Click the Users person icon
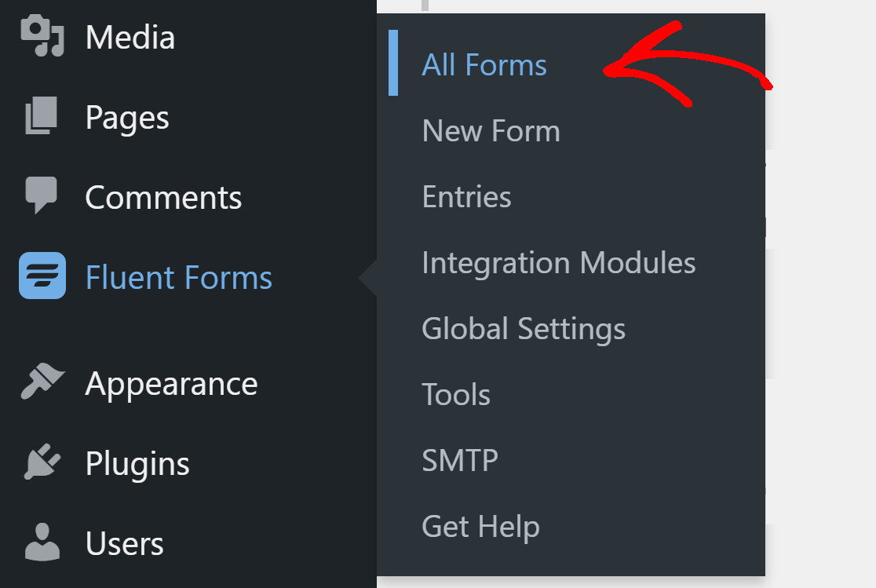 click(x=41, y=542)
